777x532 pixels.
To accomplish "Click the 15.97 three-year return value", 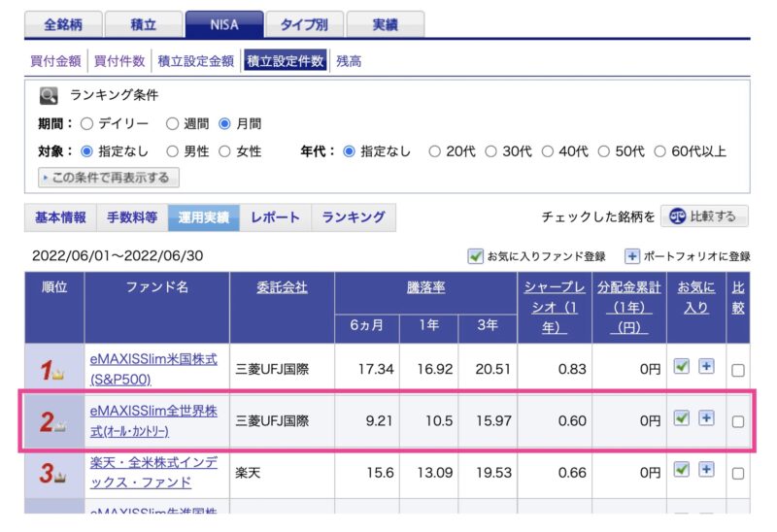I will click(x=493, y=421).
